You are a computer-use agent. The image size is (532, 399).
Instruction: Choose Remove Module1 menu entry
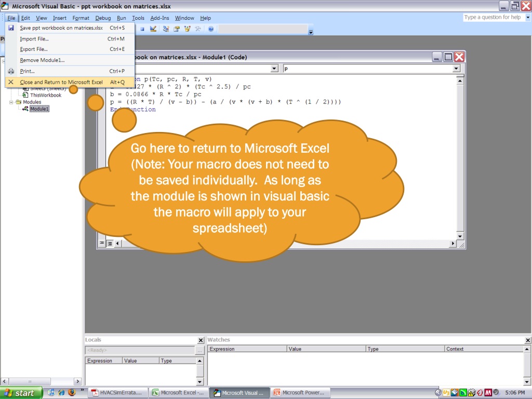click(x=70, y=60)
